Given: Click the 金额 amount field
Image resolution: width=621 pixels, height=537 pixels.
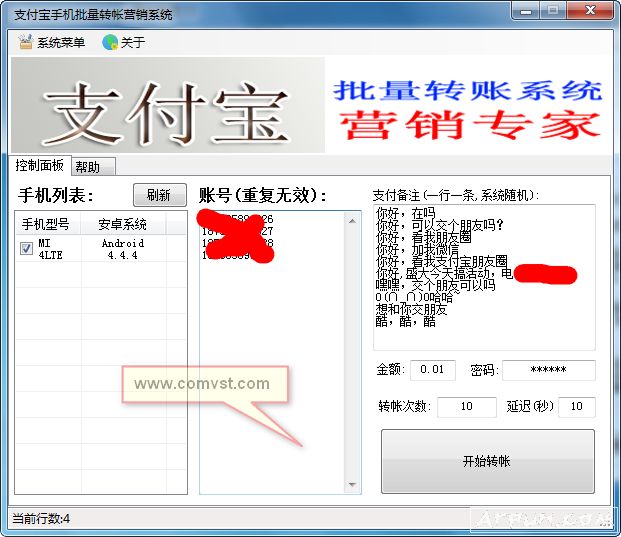Looking at the screenshot, I should (x=432, y=370).
